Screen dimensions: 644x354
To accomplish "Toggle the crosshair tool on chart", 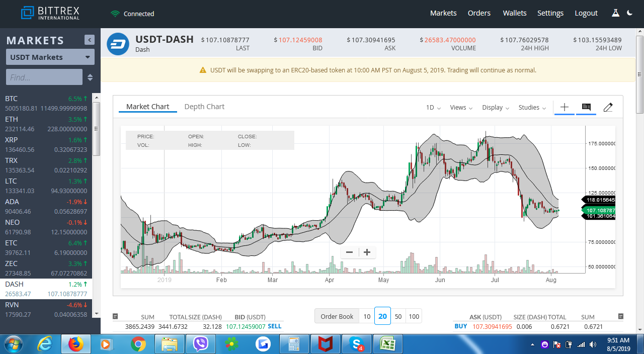I will 565,107.
